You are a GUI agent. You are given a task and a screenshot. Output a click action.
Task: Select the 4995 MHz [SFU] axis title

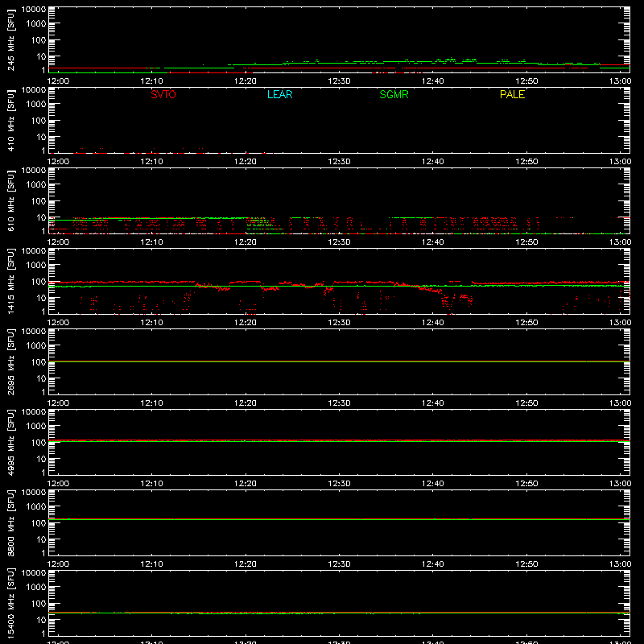10,442
